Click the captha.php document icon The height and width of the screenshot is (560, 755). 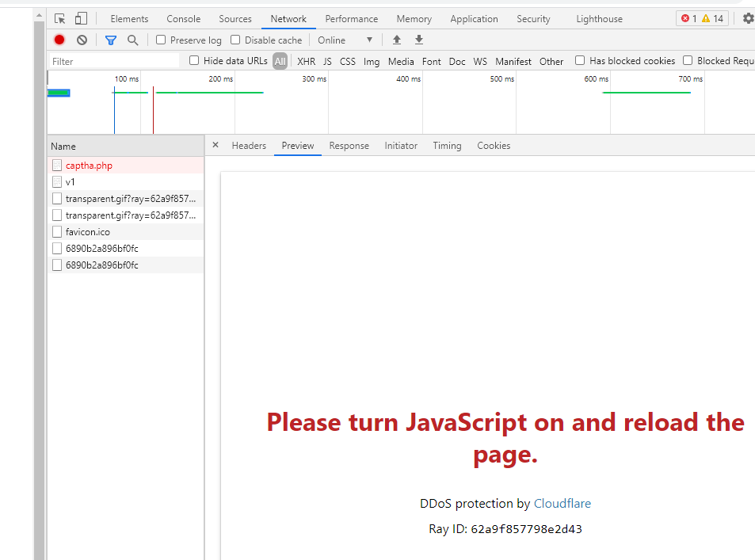pos(57,166)
